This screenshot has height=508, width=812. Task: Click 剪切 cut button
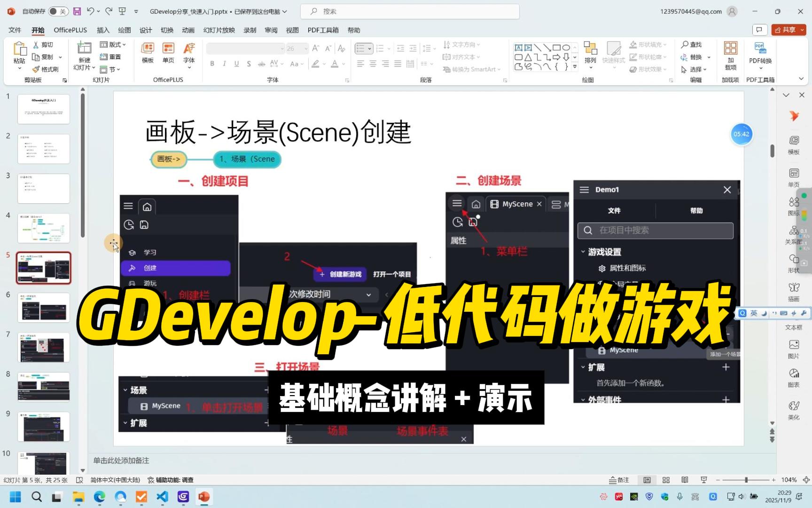(43, 45)
